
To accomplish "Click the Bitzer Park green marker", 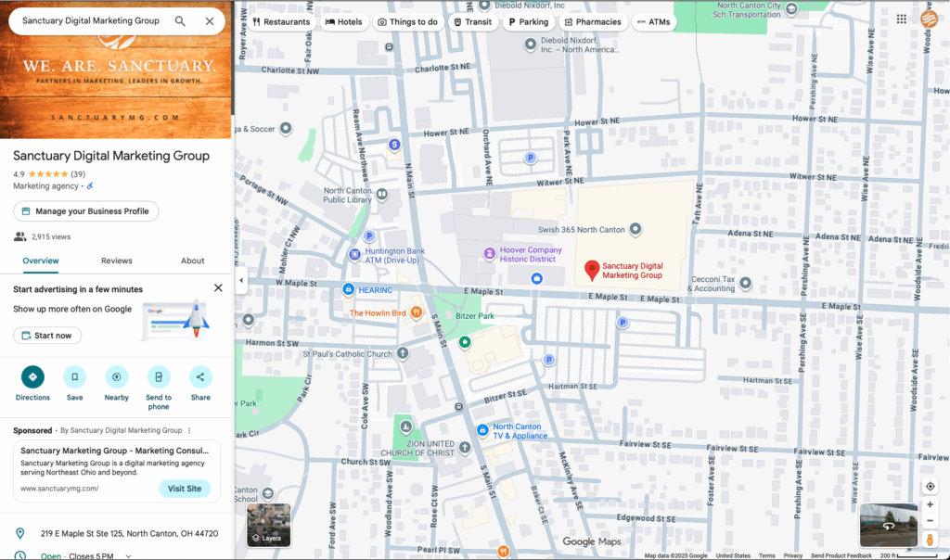I will pyautogui.click(x=465, y=342).
